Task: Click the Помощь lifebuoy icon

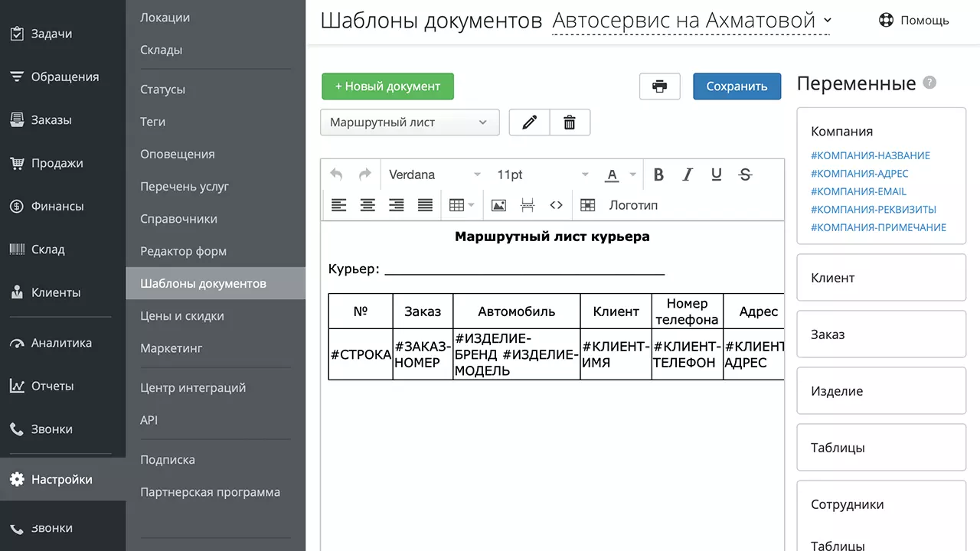Action: pyautogui.click(x=887, y=21)
